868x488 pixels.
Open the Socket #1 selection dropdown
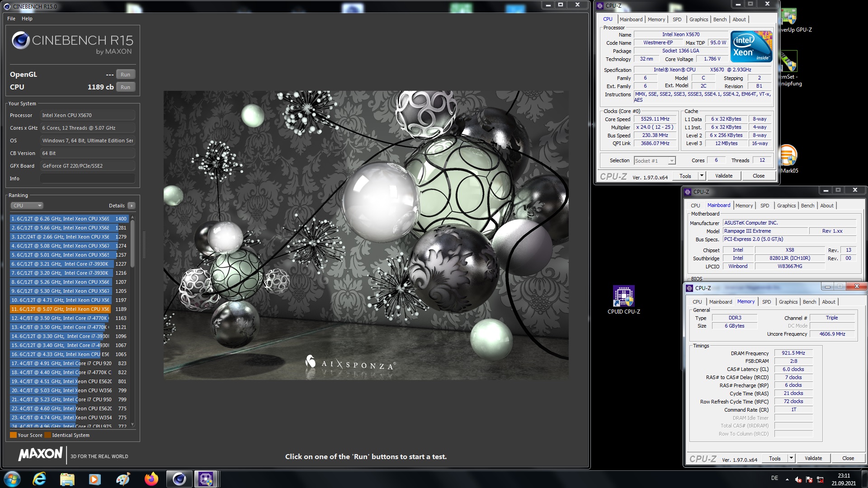tap(655, 160)
